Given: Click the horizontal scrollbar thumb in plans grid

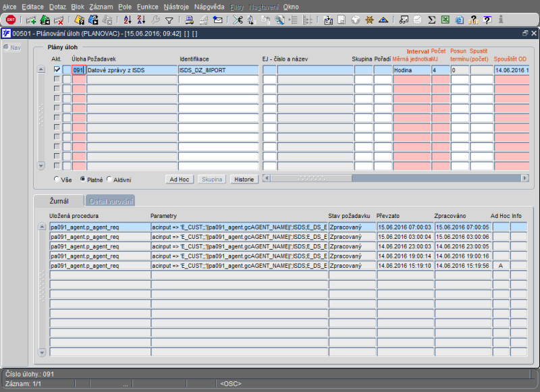Looking at the screenshot, I should 311,178.
